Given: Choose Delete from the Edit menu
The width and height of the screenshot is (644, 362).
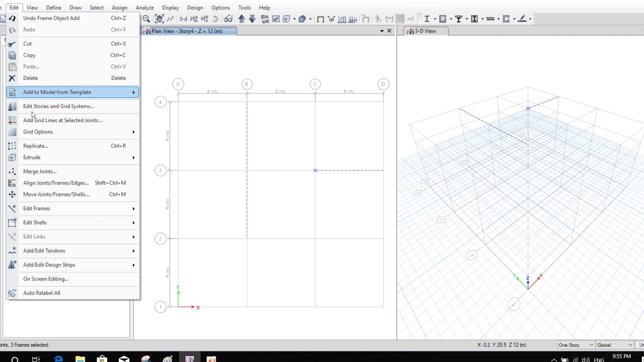Looking at the screenshot, I should coord(73,78).
